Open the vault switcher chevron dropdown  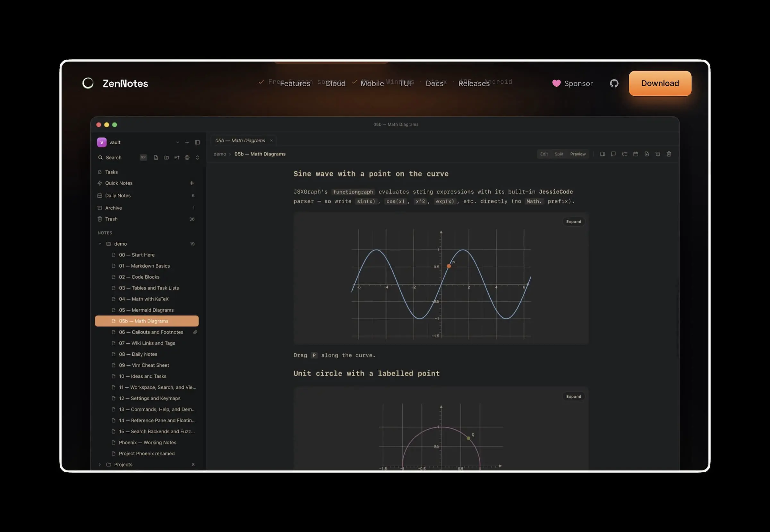(x=177, y=142)
